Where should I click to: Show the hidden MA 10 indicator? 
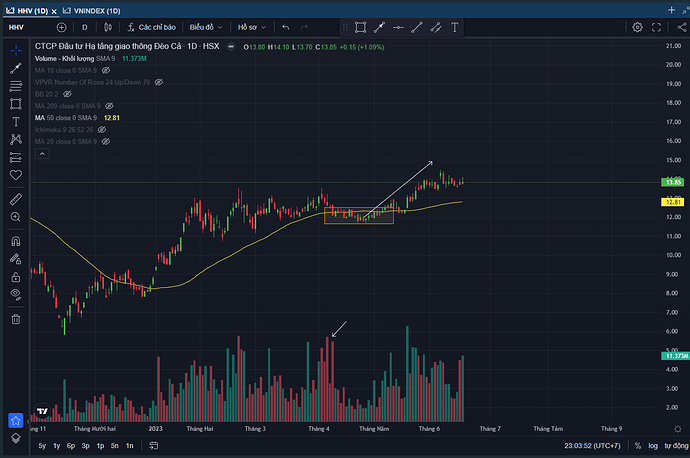105,71
